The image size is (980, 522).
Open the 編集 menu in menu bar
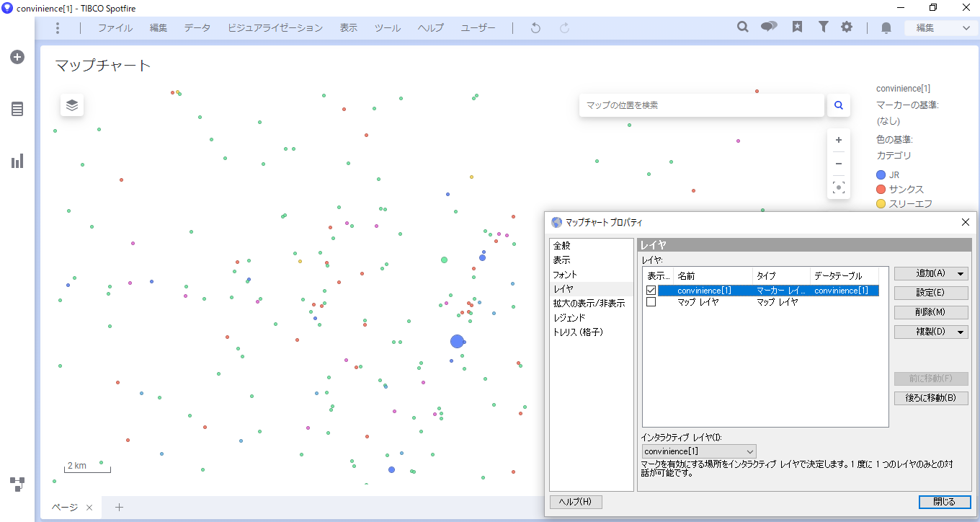(x=159, y=28)
